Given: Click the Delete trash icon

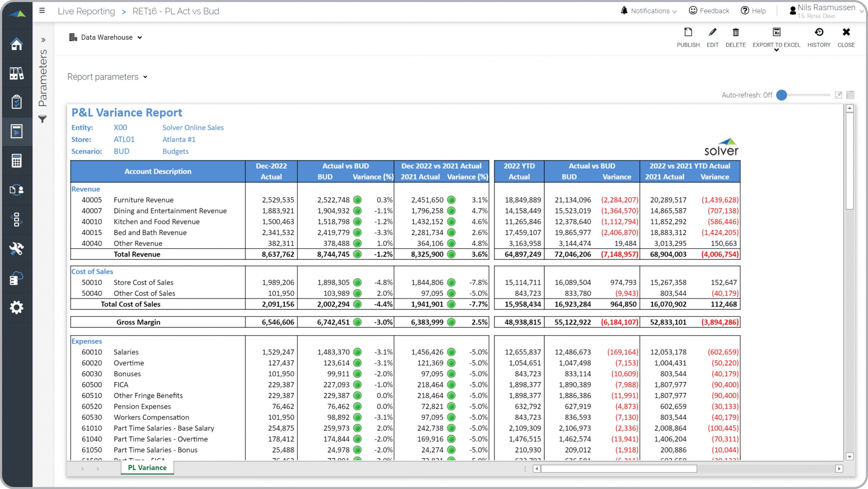Looking at the screenshot, I should [x=735, y=33].
